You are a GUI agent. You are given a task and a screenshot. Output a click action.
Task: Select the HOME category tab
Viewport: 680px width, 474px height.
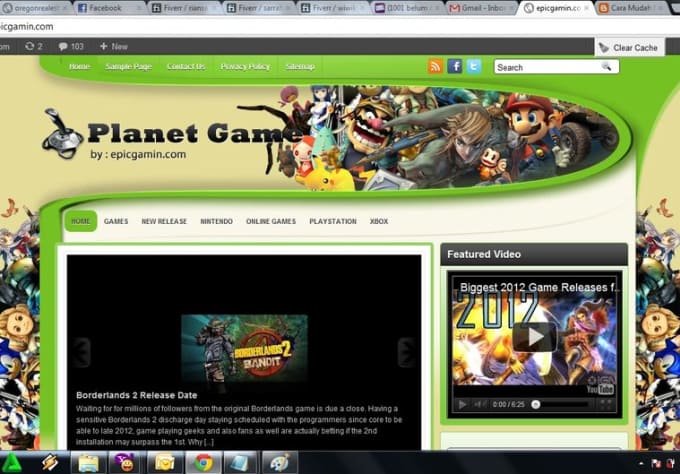coord(81,221)
